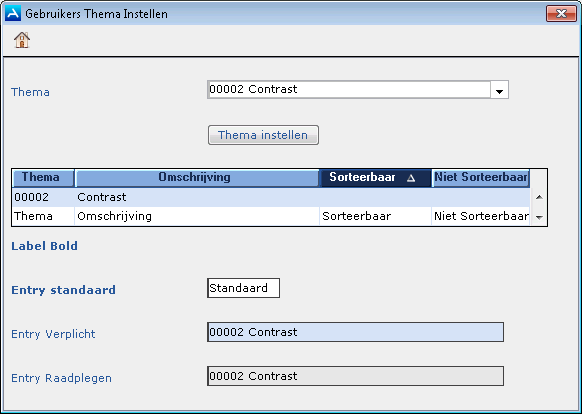
Task: Click the Entry standaard label
Action: tap(63, 290)
